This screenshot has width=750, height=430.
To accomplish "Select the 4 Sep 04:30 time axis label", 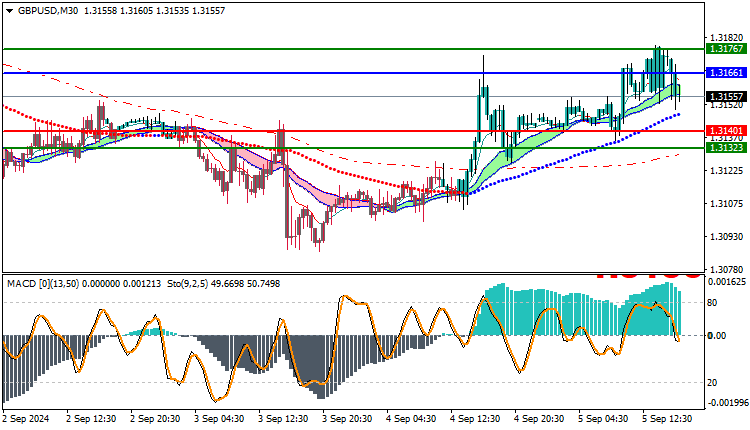I will click(x=411, y=419).
